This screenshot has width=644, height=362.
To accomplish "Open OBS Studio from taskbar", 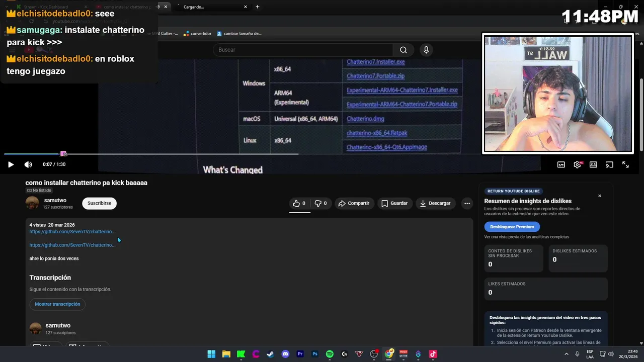I will point(374,354).
